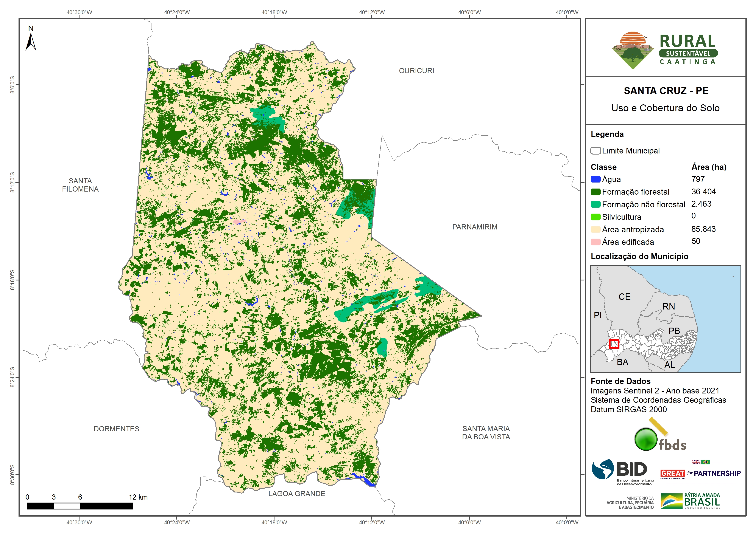This screenshot has height=534, width=756.
Task: Click the Área edificada pink swatch
Action: tap(595, 242)
